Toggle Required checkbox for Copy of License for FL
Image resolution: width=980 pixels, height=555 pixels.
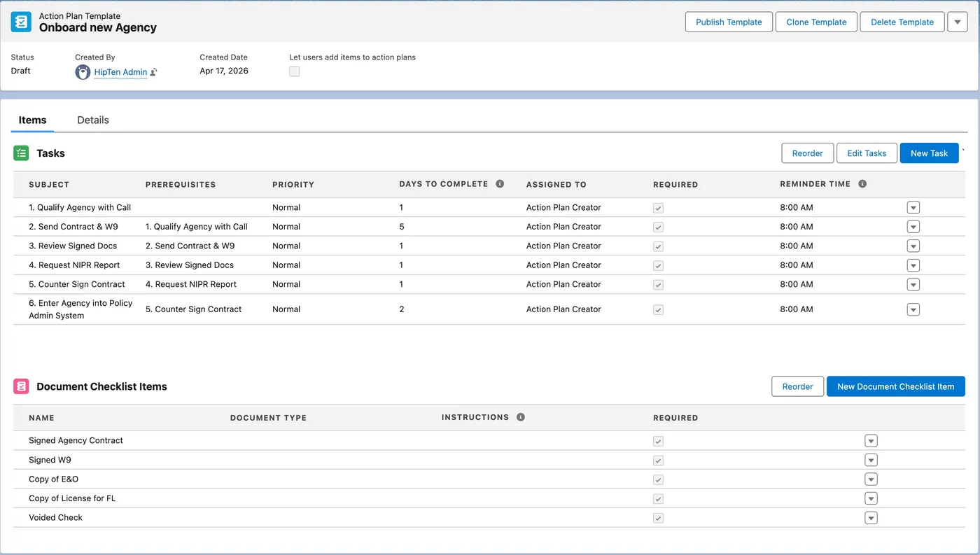[x=658, y=499]
